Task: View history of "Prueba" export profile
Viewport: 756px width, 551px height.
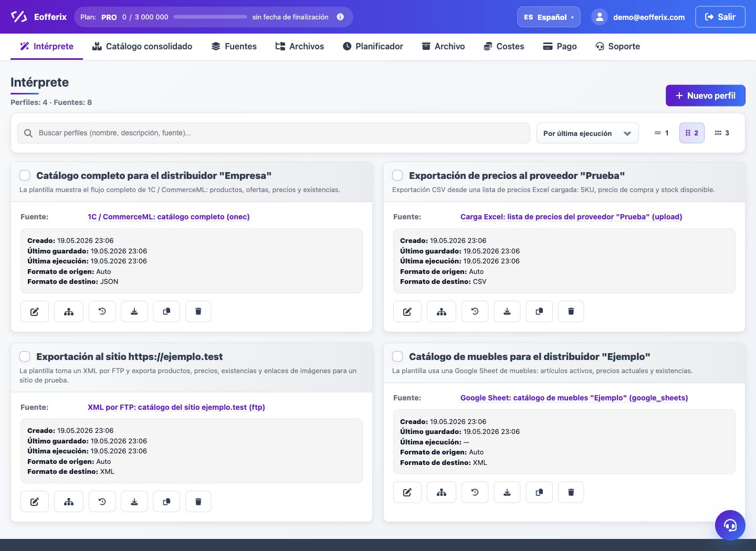Action: (x=475, y=311)
